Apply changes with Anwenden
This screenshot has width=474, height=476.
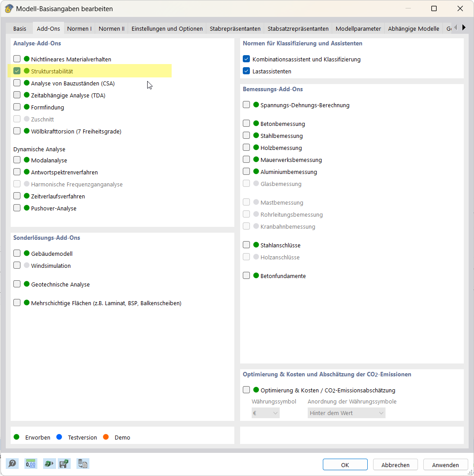(446, 464)
